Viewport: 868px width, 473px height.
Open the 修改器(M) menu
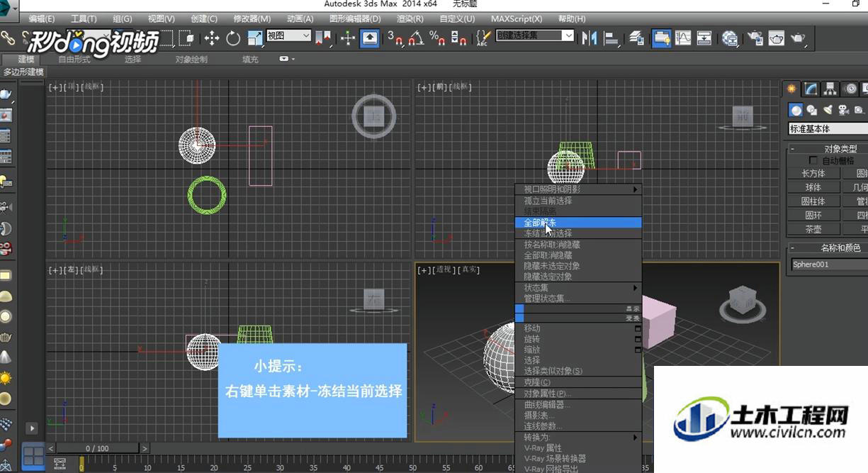tap(252, 19)
